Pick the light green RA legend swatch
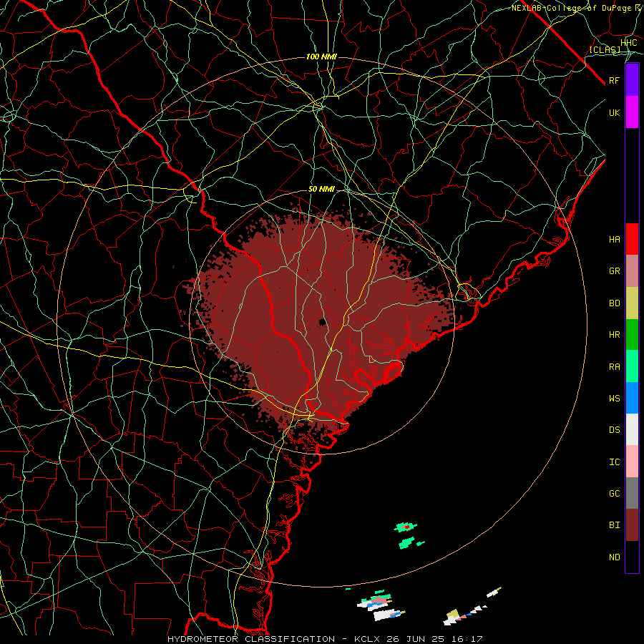The image size is (644, 644). (x=632, y=366)
